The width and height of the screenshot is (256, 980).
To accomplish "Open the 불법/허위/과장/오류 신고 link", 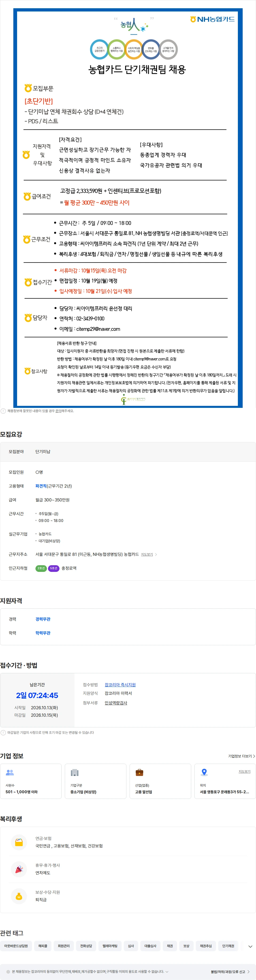I will [230, 972].
